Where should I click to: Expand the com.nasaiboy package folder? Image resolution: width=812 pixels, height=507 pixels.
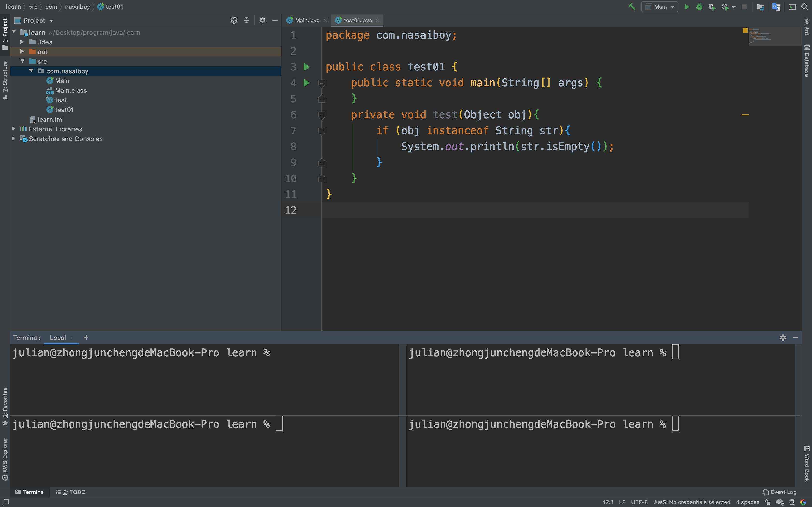pyautogui.click(x=31, y=71)
